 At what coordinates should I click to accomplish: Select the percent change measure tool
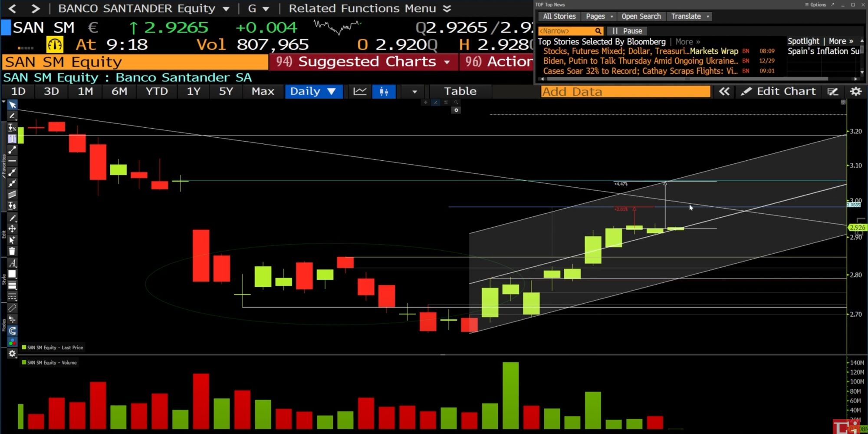click(x=12, y=128)
